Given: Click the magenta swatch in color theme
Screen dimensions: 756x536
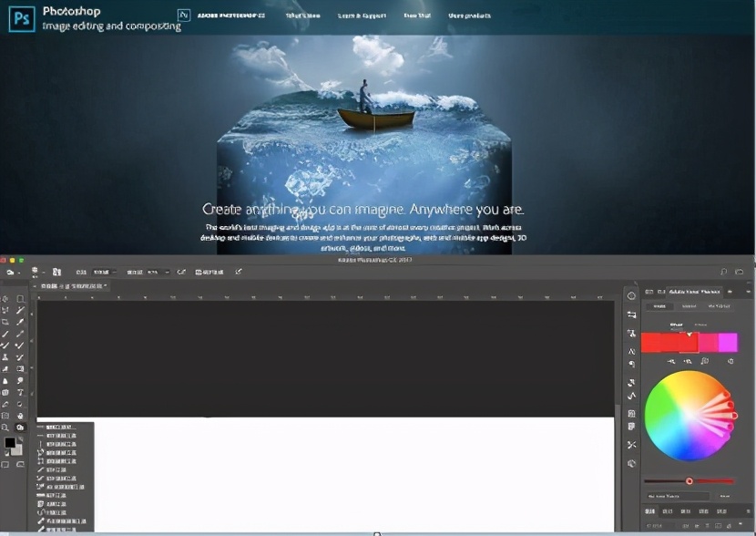Looking at the screenshot, I should [x=728, y=343].
